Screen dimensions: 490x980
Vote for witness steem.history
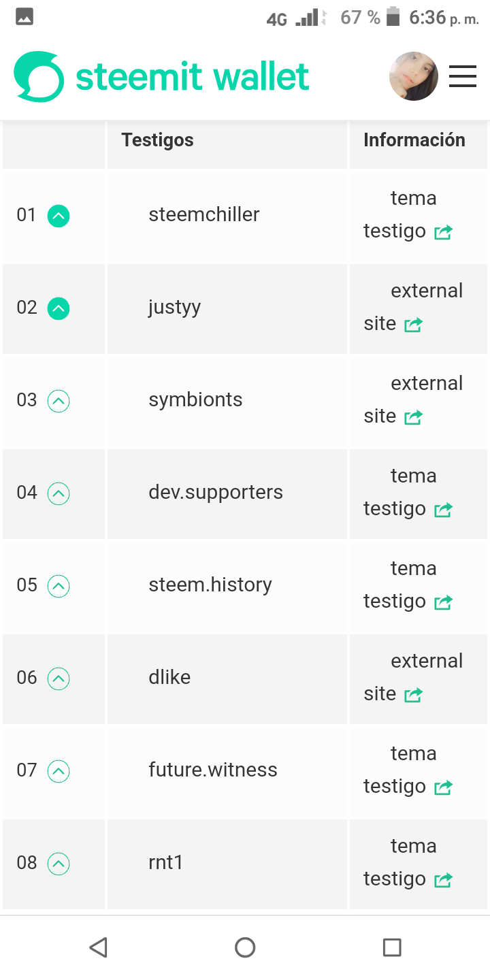coord(59,587)
